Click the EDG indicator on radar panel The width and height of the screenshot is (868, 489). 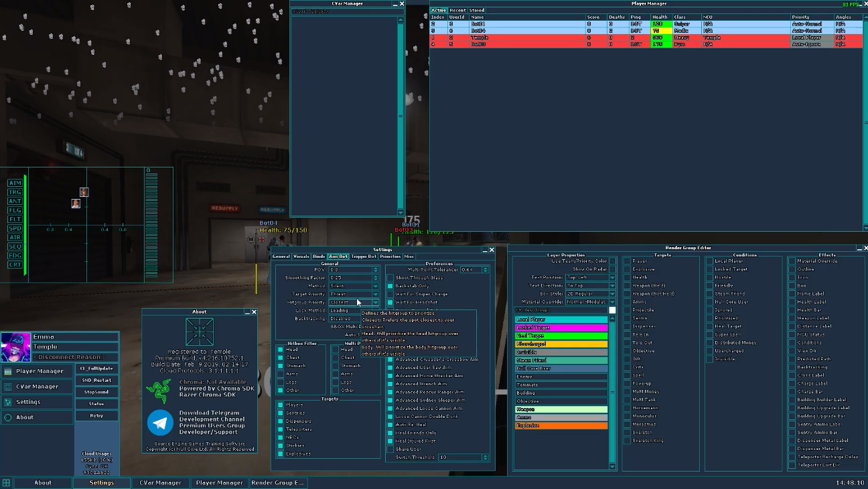tap(15, 255)
